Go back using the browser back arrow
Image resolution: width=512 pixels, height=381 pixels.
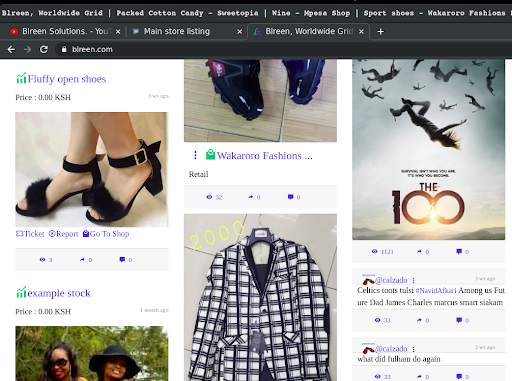click(11, 49)
